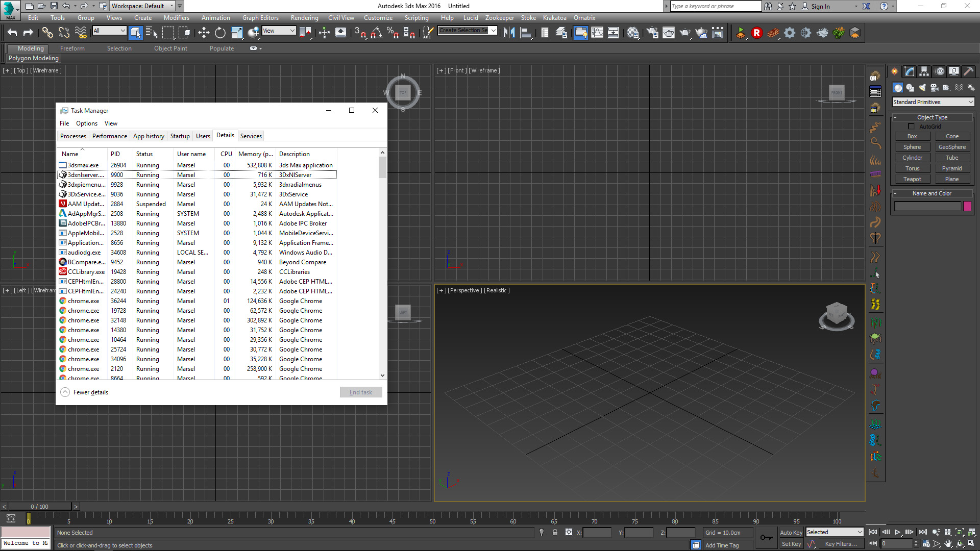Activate the Select and Rotate tool
Image resolution: width=980 pixels, height=551 pixels.
220,33
